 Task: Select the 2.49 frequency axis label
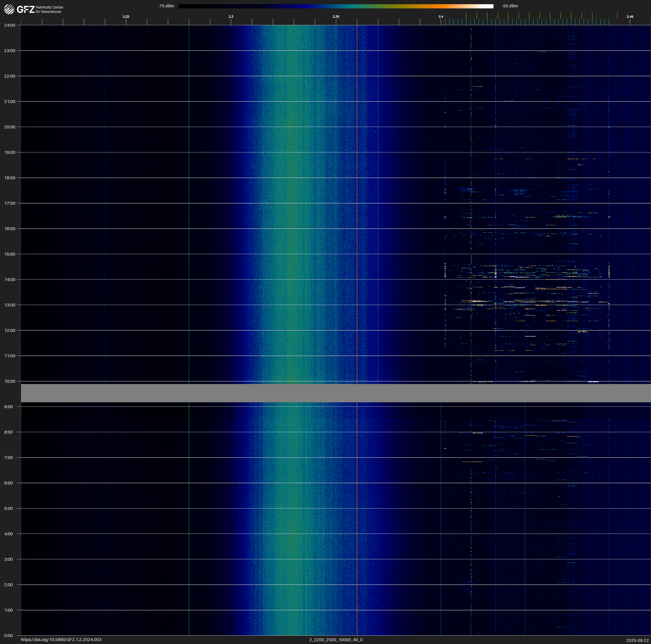(629, 17)
